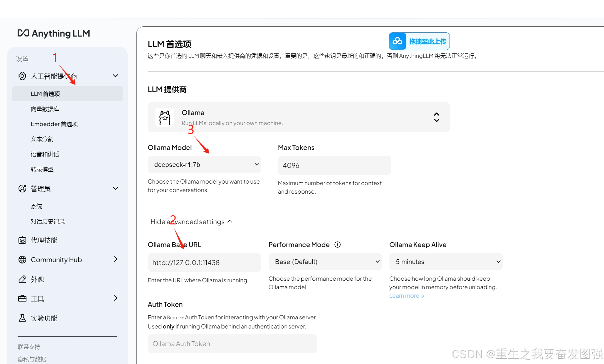
Task: Click the Ollama Base URL field
Action: 204,262
